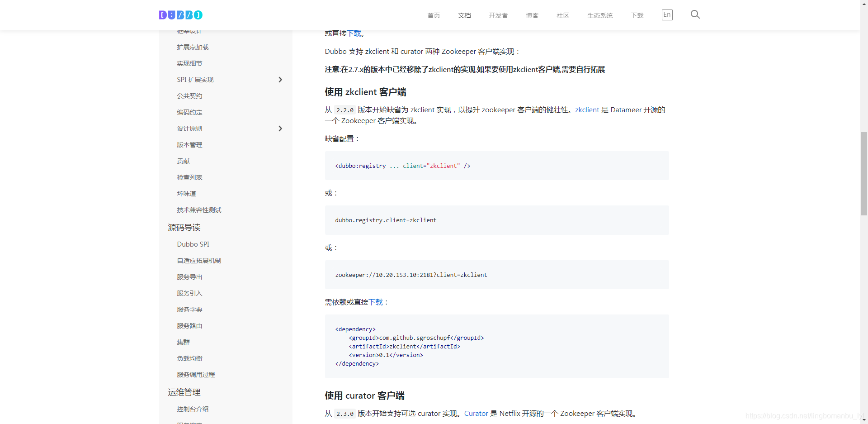Open 技术兼容性测试 in the sidebar

pyautogui.click(x=199, y=210)
